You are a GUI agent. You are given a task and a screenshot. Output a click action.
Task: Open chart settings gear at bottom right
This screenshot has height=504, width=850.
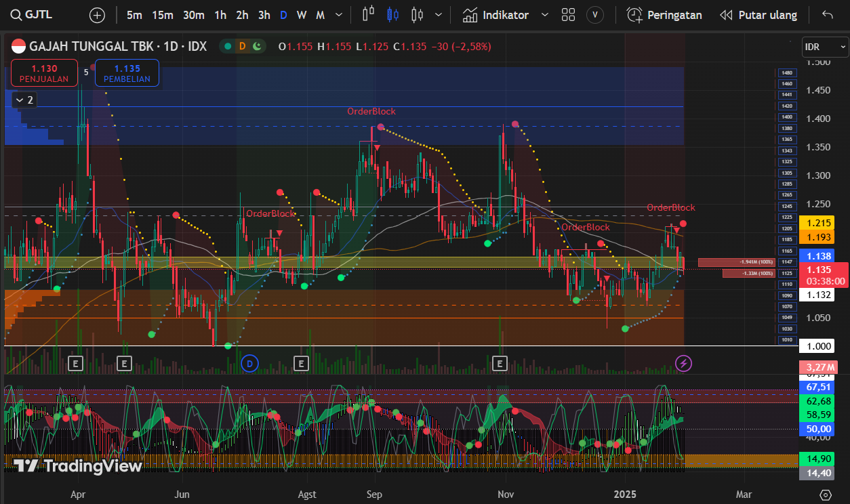pos(825,494)
